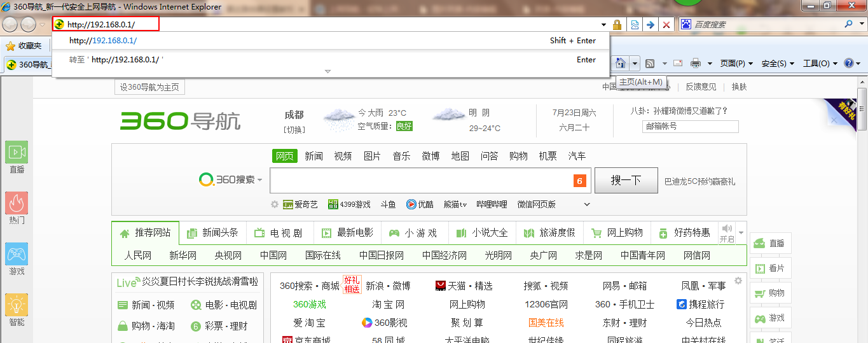Click the blue Go arrow button
This screenshot has height=343, width=868.
(x=650, y=24)
